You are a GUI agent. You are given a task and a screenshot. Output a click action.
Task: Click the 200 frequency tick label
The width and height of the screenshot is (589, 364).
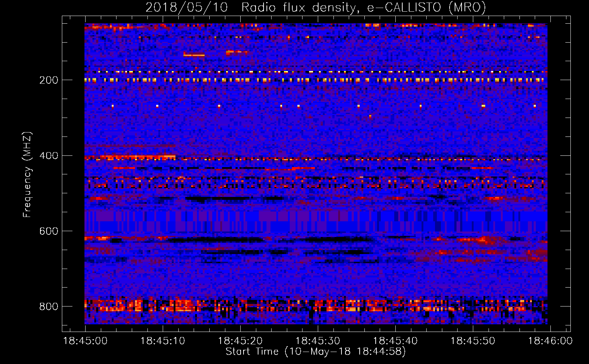click(49, 80)
